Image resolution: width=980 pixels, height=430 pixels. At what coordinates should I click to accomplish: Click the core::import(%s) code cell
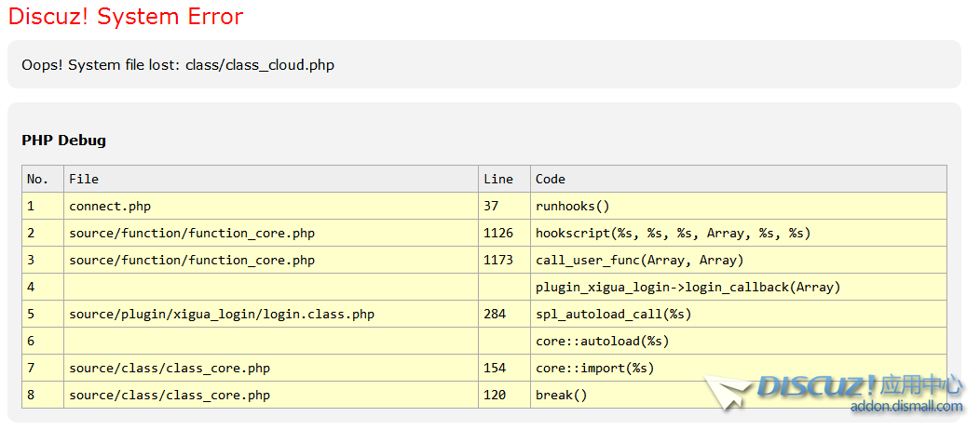pos(594,368)
